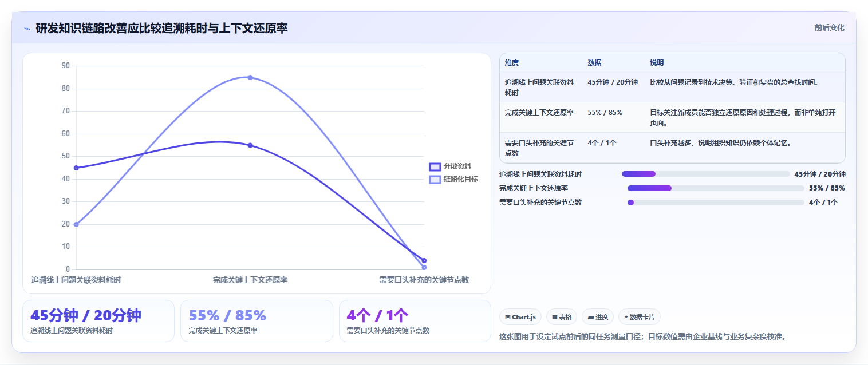Click progress bar for 需要口头补充的关键节点数
The height and width of the screenshot is (365, 868).
pos(716,202)
